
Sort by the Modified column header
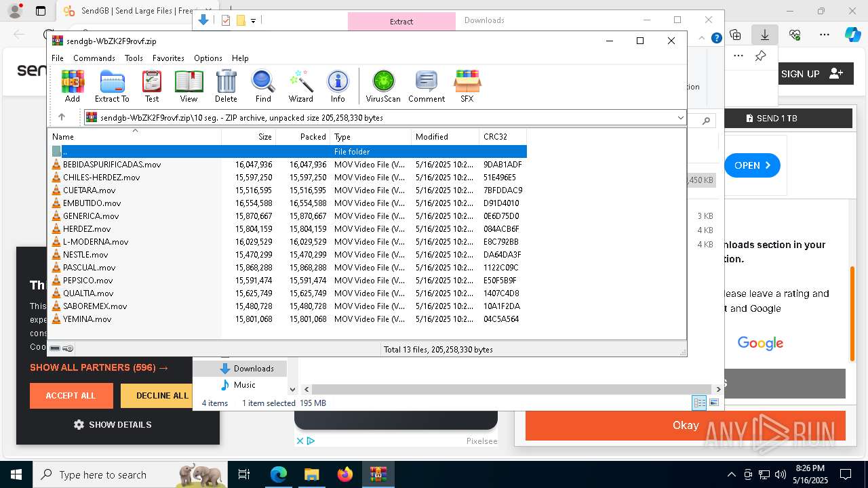[x=445, y=136]
